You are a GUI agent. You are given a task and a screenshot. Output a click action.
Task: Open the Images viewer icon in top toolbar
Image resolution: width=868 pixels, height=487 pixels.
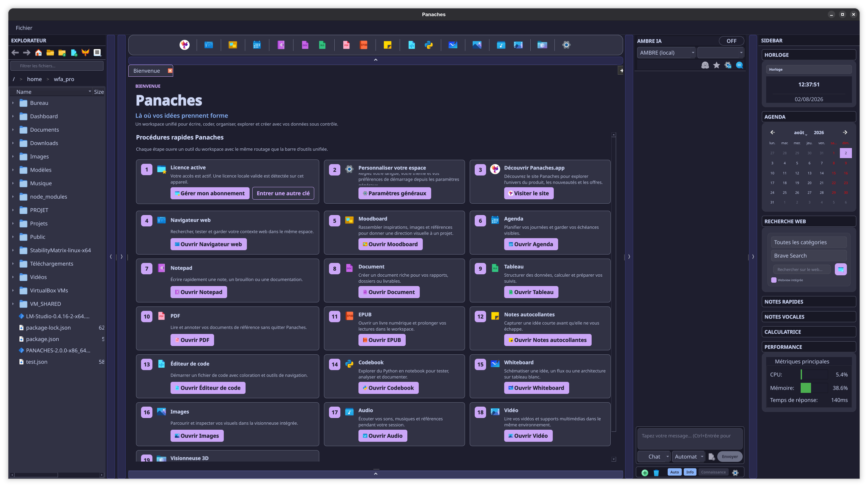[477, 45]
